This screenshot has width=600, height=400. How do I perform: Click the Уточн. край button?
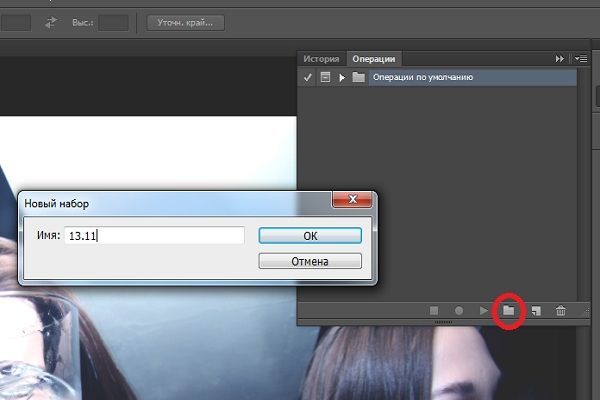click(x=185, y=22)
